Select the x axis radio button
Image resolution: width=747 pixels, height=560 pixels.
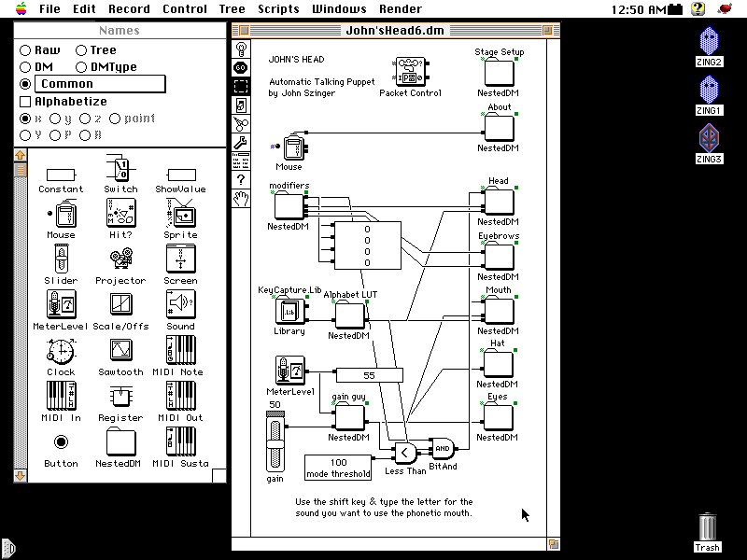point(25,119)
